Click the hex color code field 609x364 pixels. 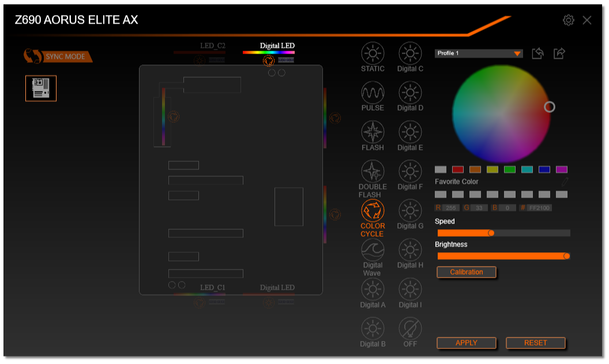coord(539,207)
